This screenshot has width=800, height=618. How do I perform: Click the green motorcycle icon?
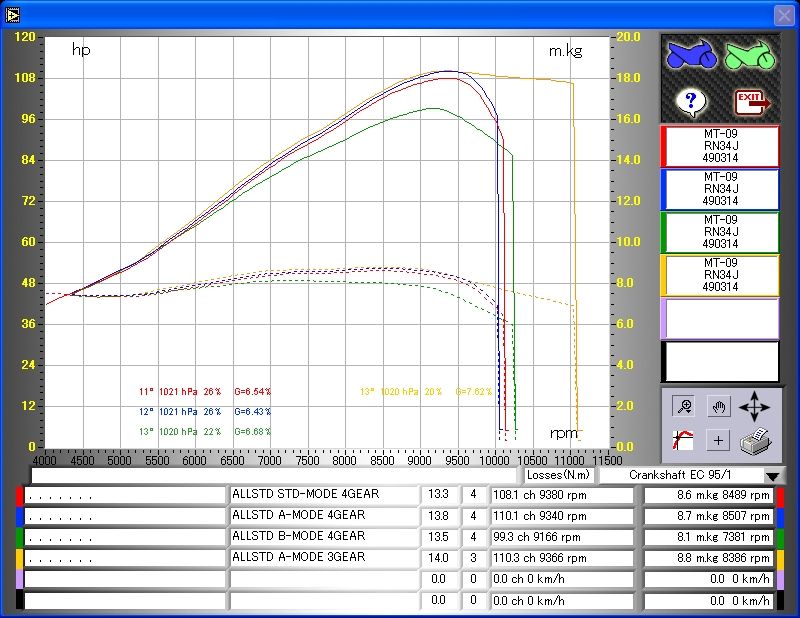tap(750, 55)
